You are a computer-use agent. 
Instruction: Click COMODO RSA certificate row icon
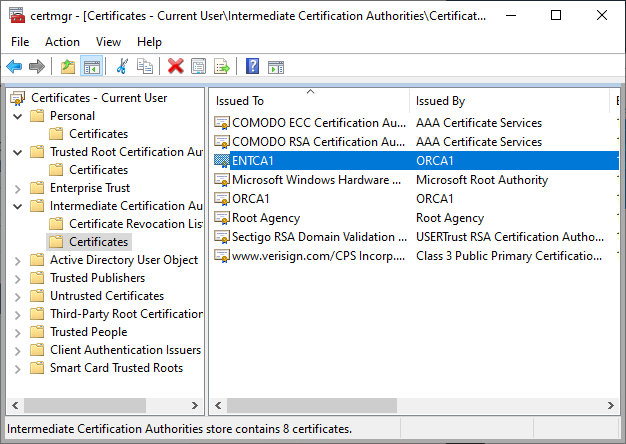(x=222, y=142)
